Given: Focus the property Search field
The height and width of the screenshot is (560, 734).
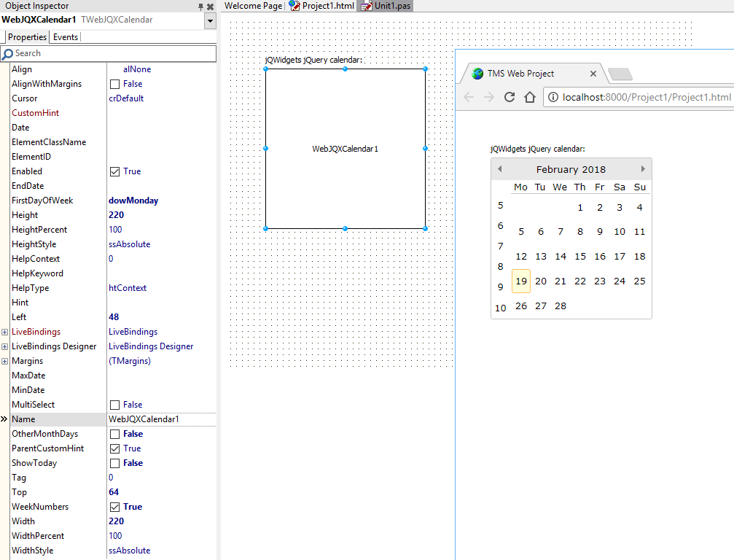Looking at the screenshot, I should (109, 53).
